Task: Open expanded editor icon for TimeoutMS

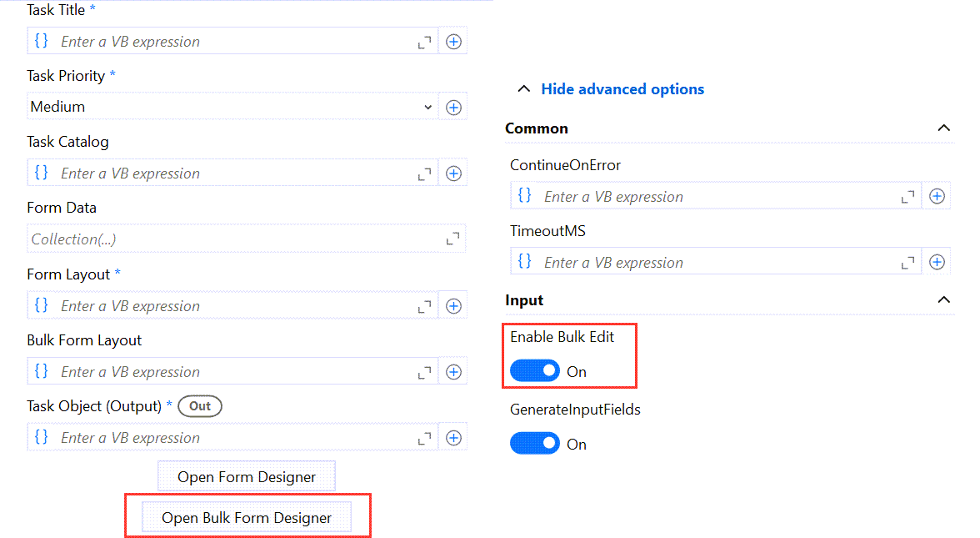Action: (908, 263)
